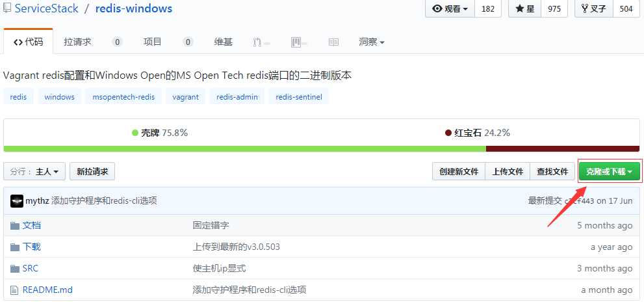Click the SRC folder icon

15,269
